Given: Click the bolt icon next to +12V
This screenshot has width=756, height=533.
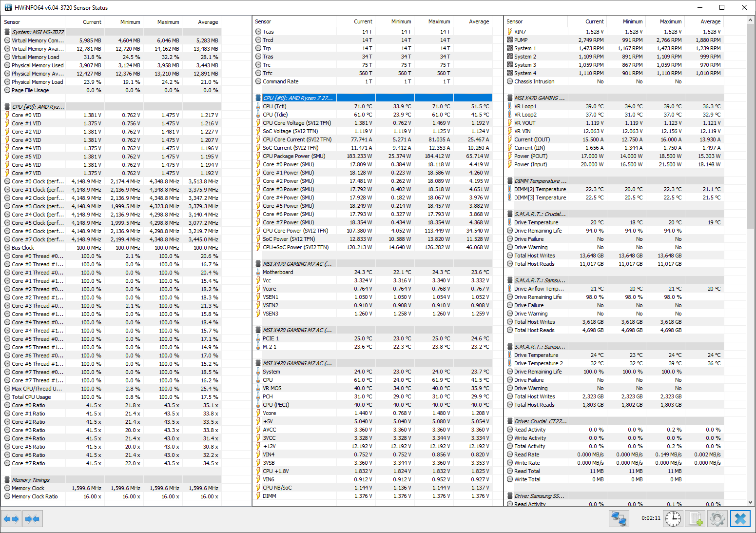Looking at the screenshot, I should pyautogui.click(x=258, y=446).
